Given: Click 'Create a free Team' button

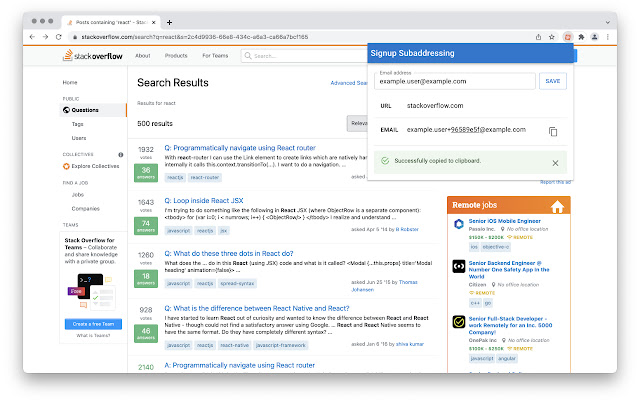Looking at the screenshot, I should (93, 324).
